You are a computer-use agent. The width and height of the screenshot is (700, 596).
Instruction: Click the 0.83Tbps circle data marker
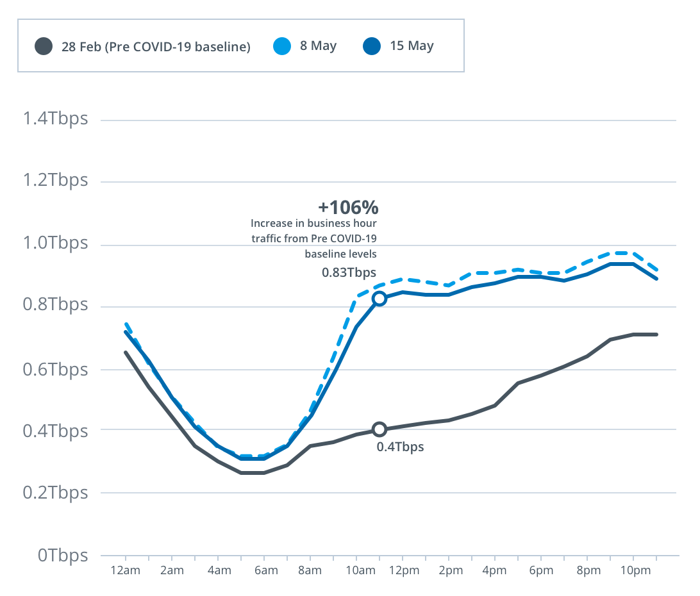pos(379,299)
